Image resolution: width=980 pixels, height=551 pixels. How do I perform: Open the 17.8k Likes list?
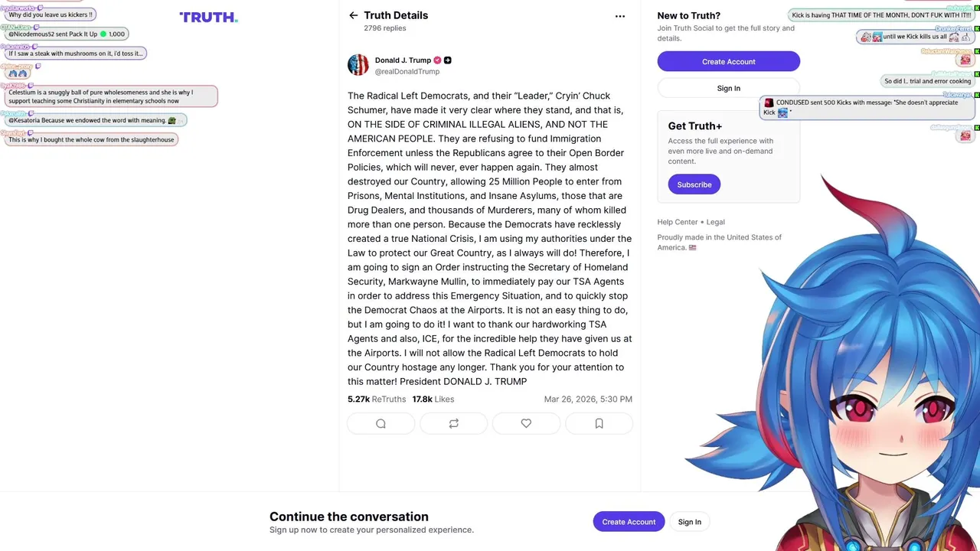pos(433,399)
